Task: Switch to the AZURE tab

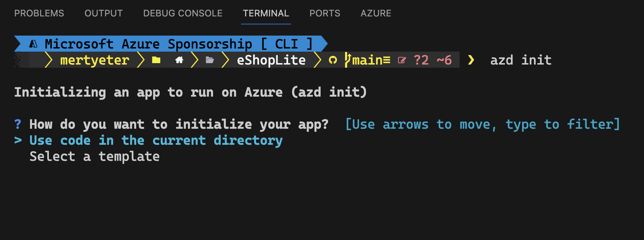Action: (x=376, y=13)
